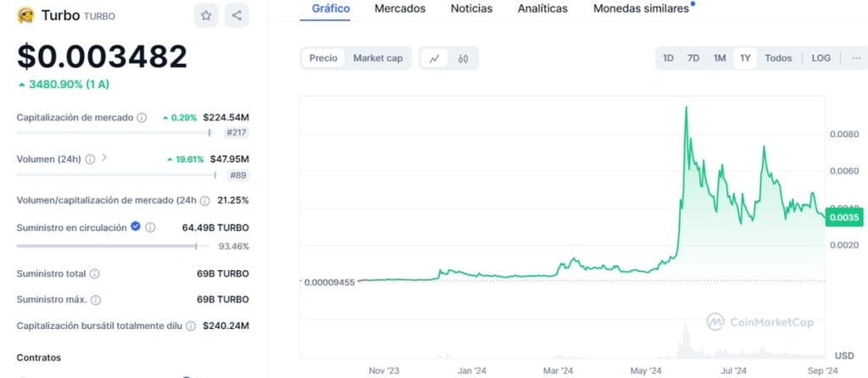Open the share button for Turbo
This screenshot has height=378, width=868.
[x=237, y=15]
